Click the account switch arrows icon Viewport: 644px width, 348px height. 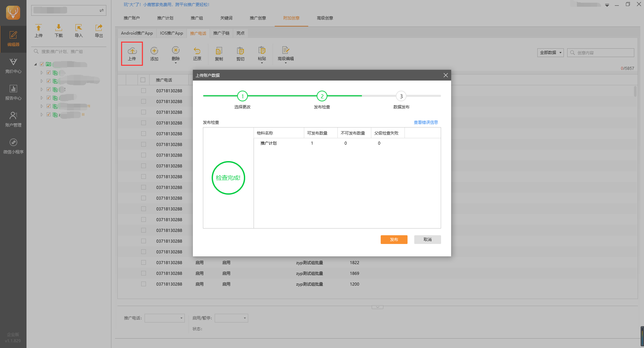(101, 10)
